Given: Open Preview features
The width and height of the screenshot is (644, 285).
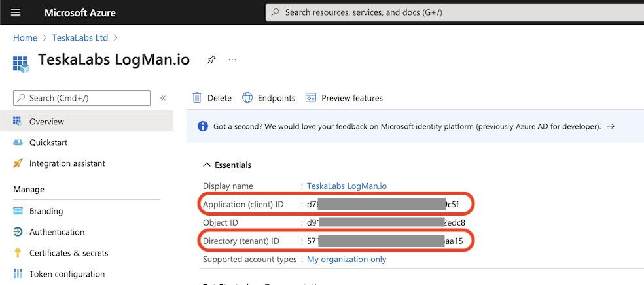Looking at the screenshot, I should 344,98.
